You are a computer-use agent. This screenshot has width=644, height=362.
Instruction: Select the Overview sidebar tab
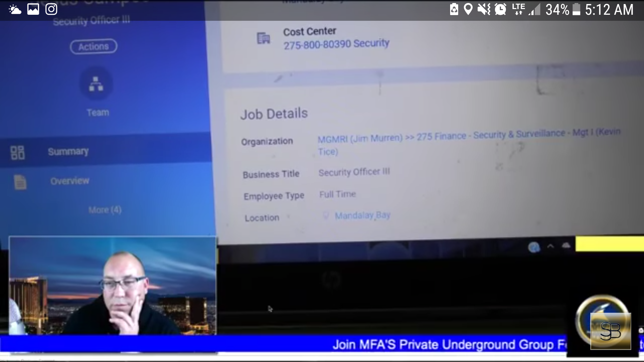pyautogui.click(x=70, y=181)
